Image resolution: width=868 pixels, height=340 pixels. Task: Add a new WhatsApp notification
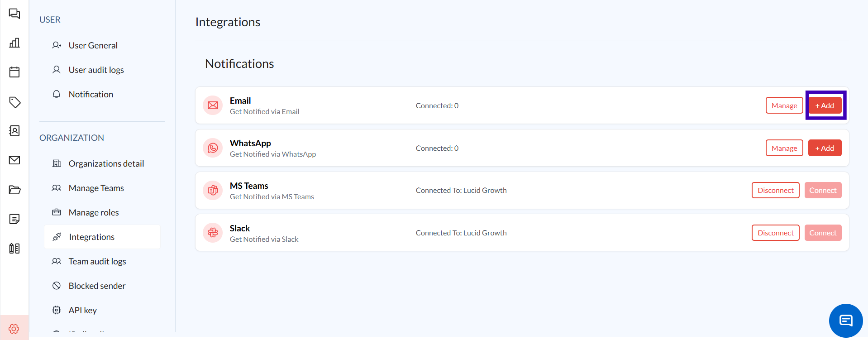[825, 148]
